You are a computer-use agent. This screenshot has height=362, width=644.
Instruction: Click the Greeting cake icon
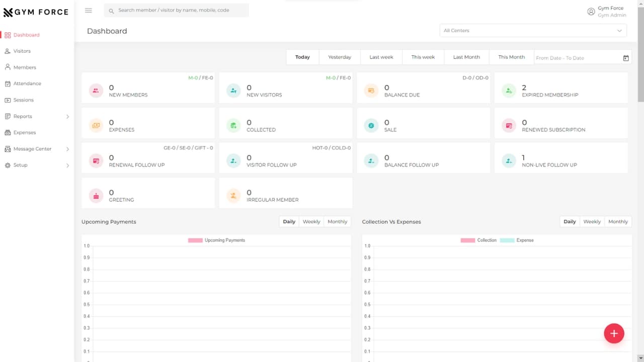pyautogui.click(x=96, y=196)
